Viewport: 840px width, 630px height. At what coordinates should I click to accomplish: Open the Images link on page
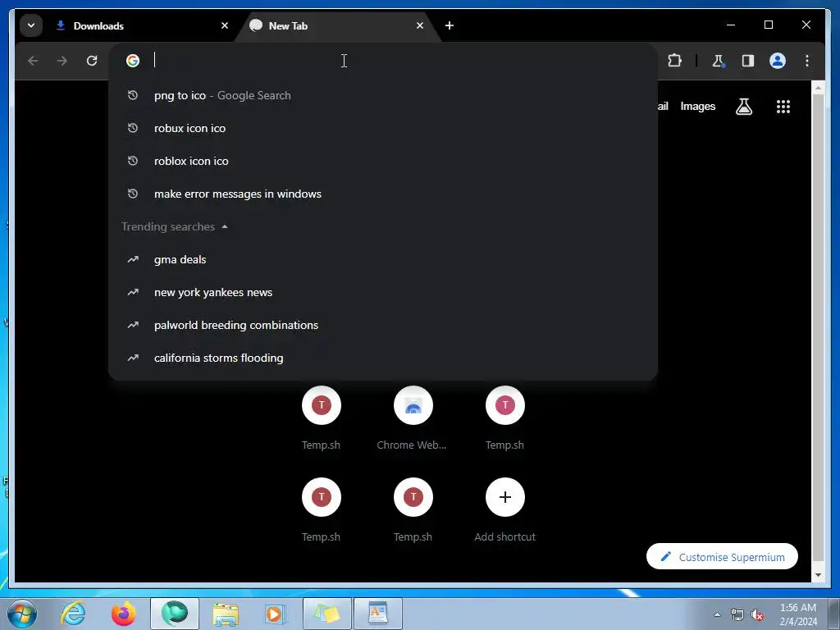(697, 107)
